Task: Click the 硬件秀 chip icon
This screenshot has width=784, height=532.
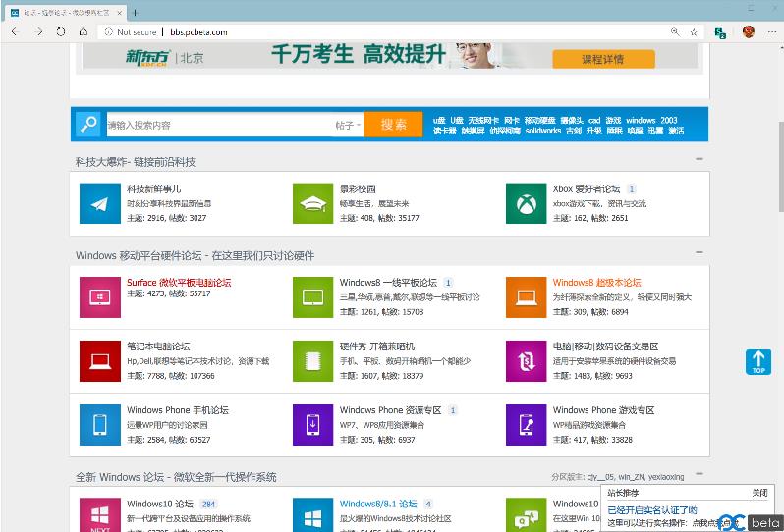Action: pyautogui.click(x=312, y=360)
